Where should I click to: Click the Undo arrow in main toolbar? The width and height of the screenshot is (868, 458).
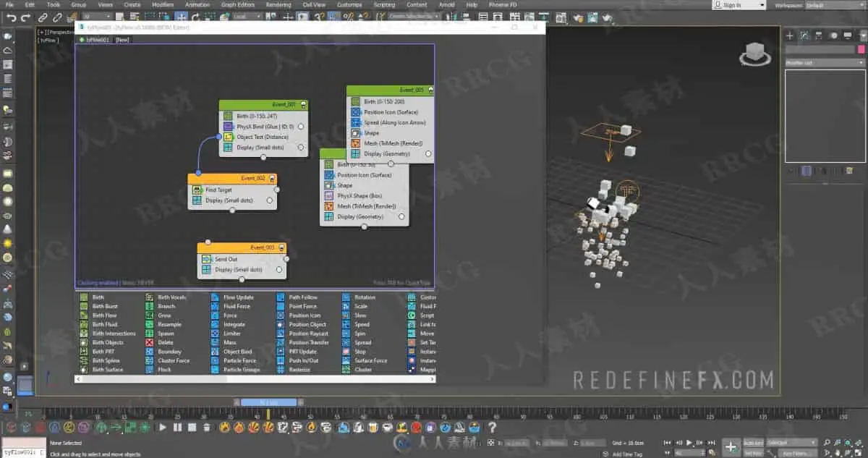[10, 17]
